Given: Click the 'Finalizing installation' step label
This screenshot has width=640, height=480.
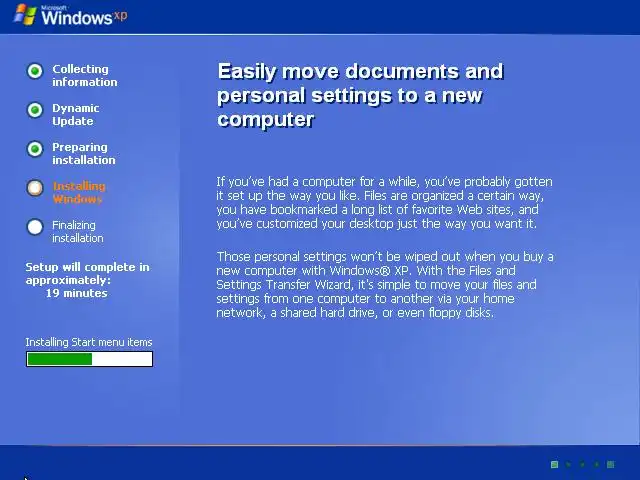Looking at the screenshot, I should click(78, 231).
